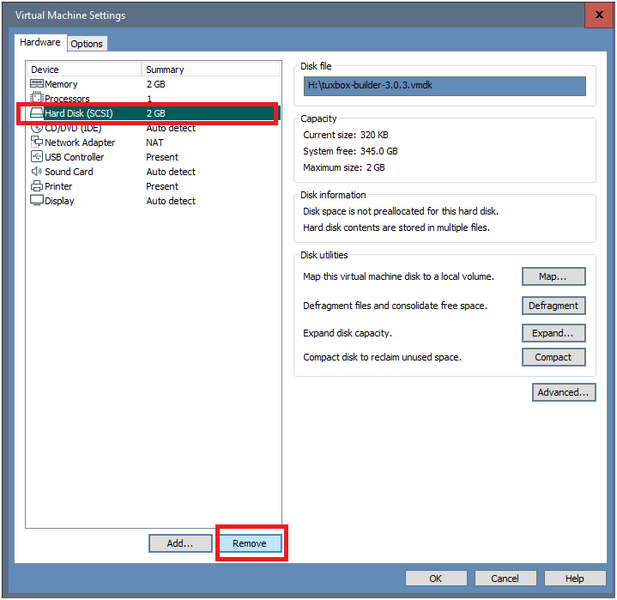The height and width of the screenshot is (600, 617).
Task: Compact the disk to reclaim space
Action: [553, 357]
